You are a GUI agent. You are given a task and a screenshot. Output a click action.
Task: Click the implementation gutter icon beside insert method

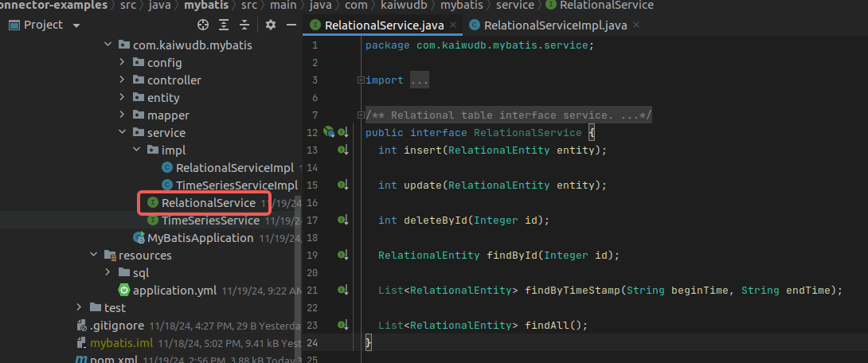342,150
